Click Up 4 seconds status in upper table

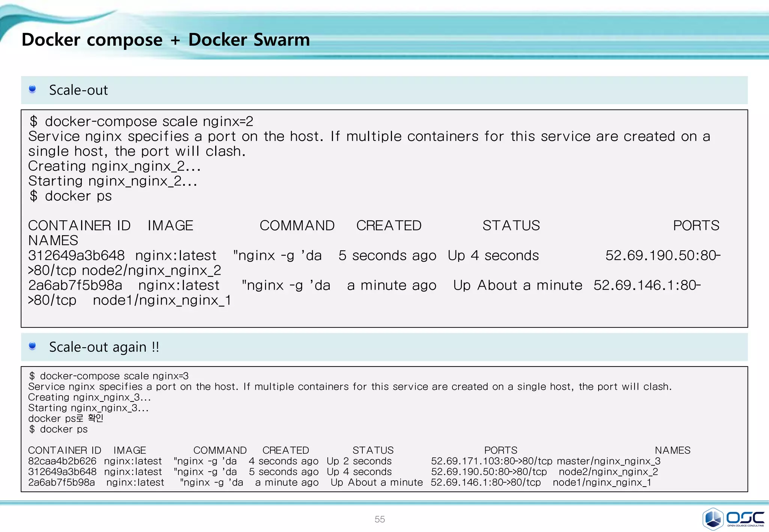point(493,255)
